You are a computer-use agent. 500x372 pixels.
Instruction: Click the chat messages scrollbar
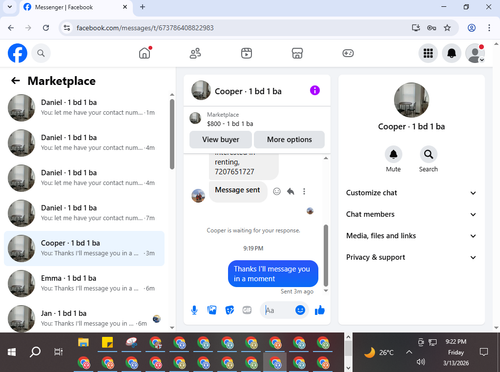tap(326, 255)
